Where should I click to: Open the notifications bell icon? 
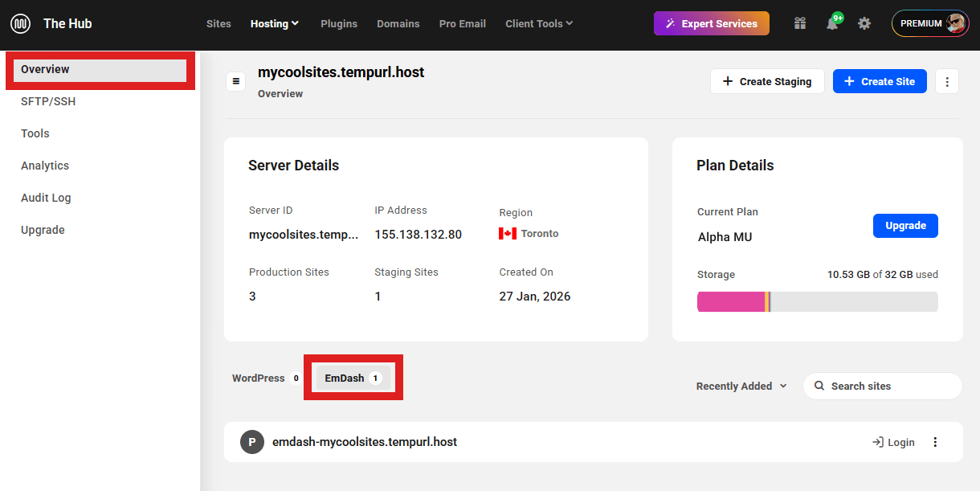click(x=832, y=23)
